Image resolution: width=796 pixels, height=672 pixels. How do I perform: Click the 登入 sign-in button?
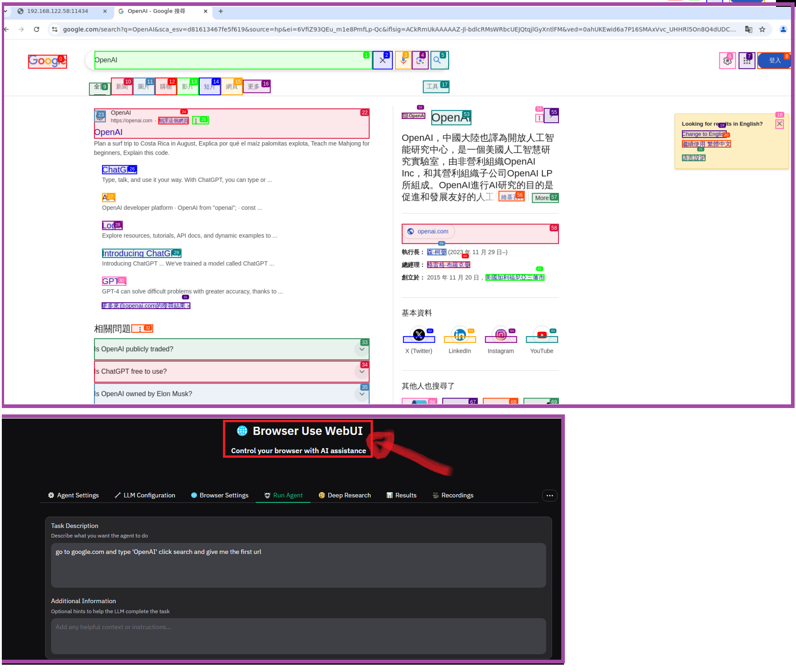774,60
